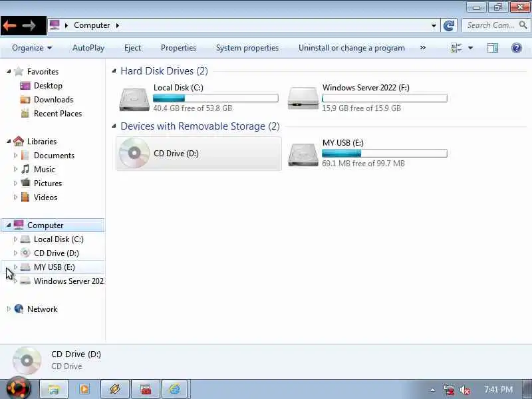Click the MY USB (E:) capacity bar
Screen dimensions: 532x399
[x=384, y=154]
